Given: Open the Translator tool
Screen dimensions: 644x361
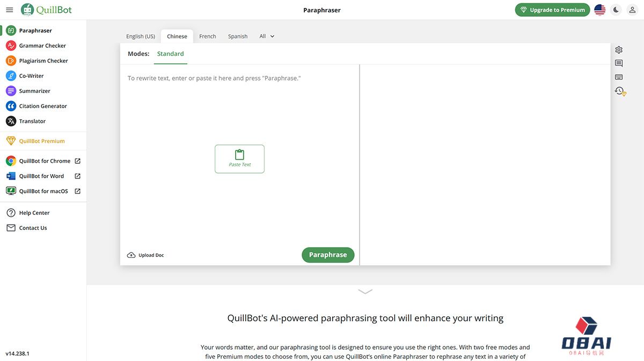Looking at the screenshot, I should tap(43, 121).
